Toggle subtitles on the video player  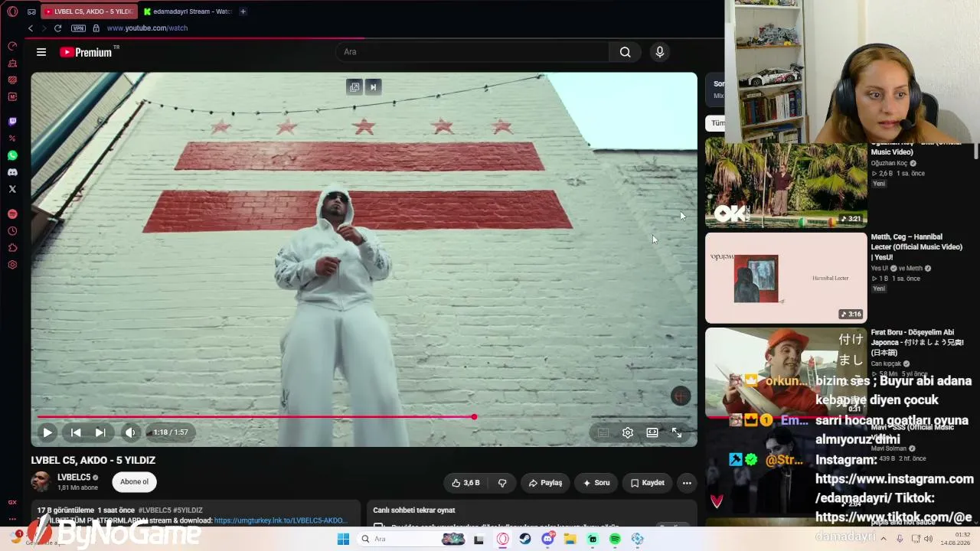603,432
